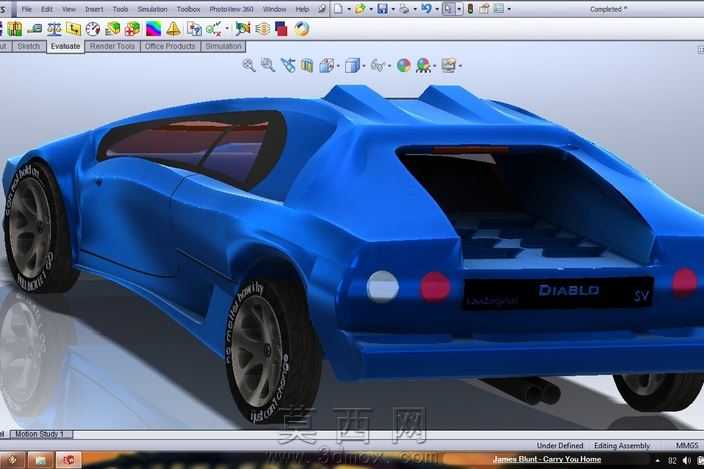Undo the last action
704x469 pixels.
(x=426, y=9)
